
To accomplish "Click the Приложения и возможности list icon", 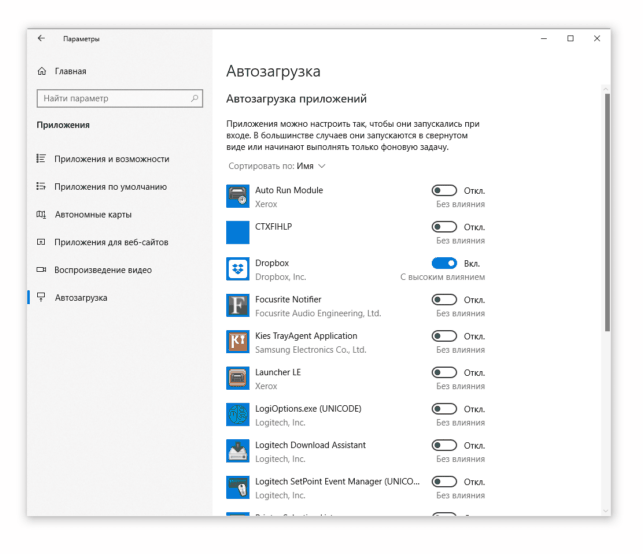I will 41,158.
